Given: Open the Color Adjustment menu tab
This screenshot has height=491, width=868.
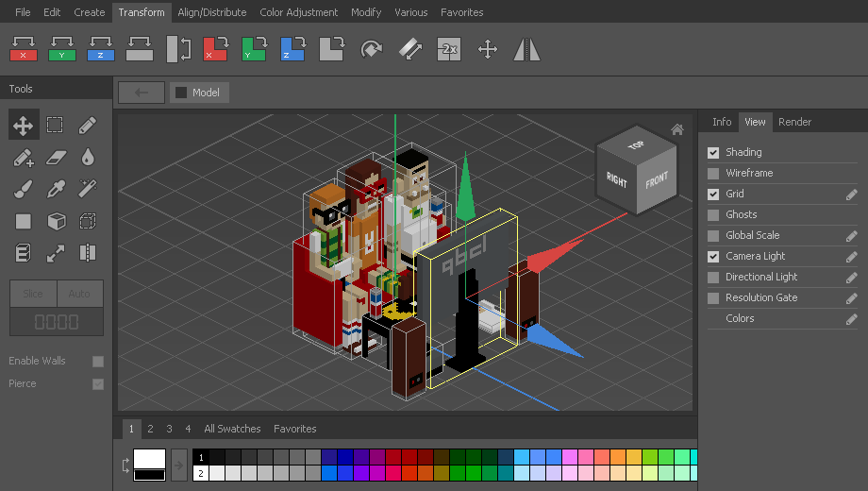Looking at the screenshot, I should (x=298, y=12).
